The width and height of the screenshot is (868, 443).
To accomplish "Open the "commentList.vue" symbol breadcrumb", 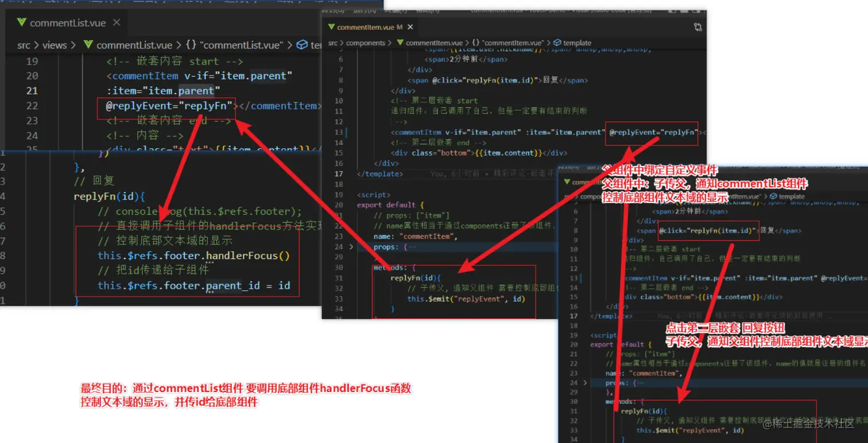I will coord(242,45).
